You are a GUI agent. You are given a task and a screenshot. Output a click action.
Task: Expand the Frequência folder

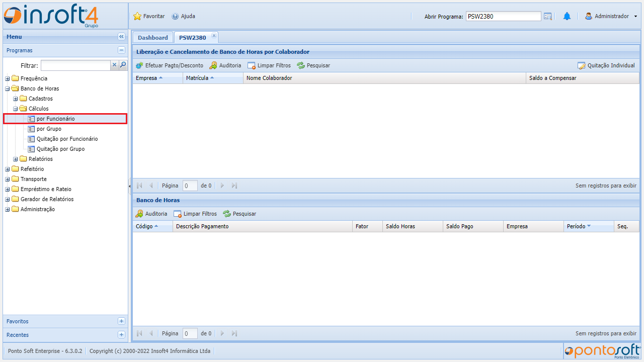click(x=8, y=78)
